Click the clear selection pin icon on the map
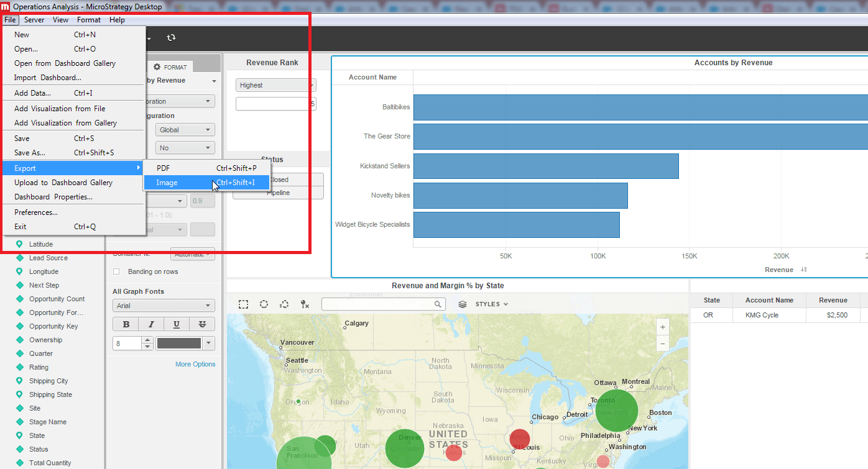The width and height of the screenshot is (868, 469). pyautogui.click(x=304, y=304)
